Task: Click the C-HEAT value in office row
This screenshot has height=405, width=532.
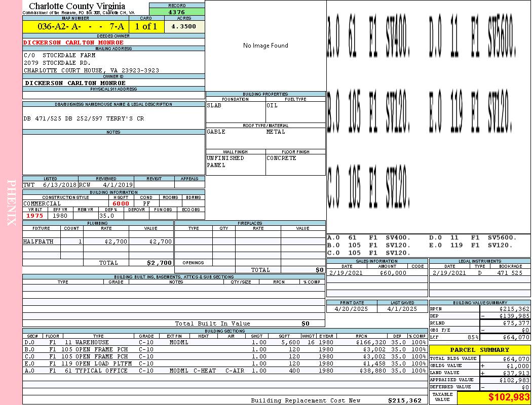Action: [205, 371]
